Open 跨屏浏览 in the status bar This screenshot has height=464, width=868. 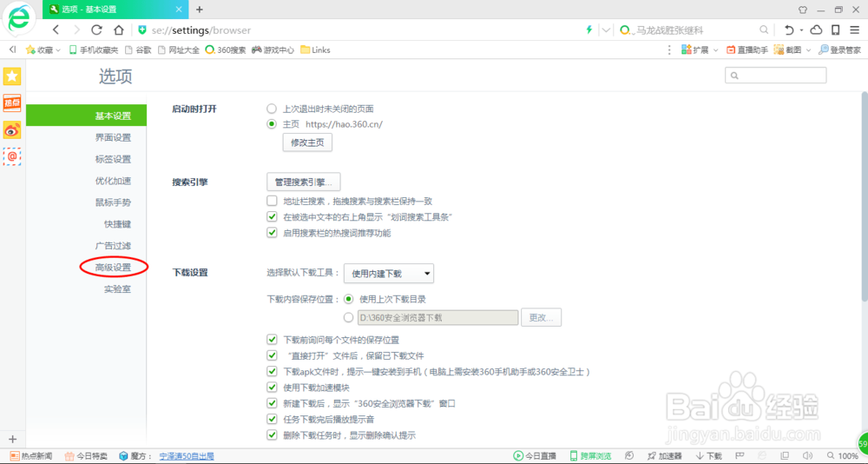[x=590, y=456]
